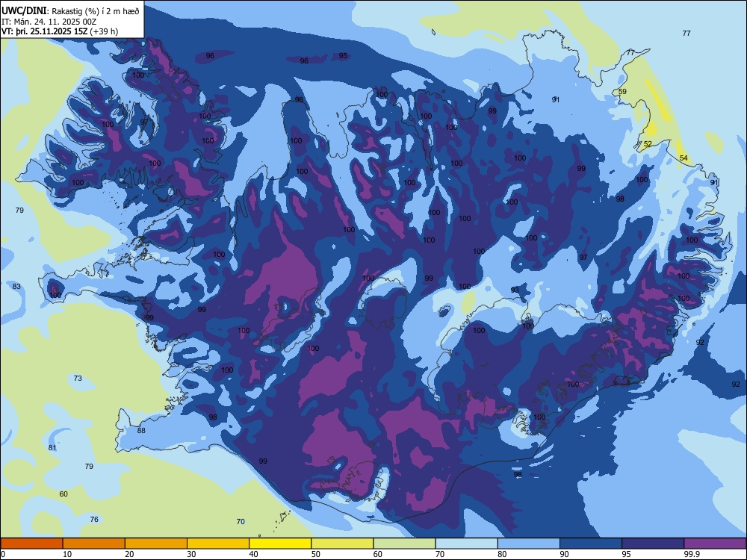Click the map humidity value 59

click(x=622, y=91)
